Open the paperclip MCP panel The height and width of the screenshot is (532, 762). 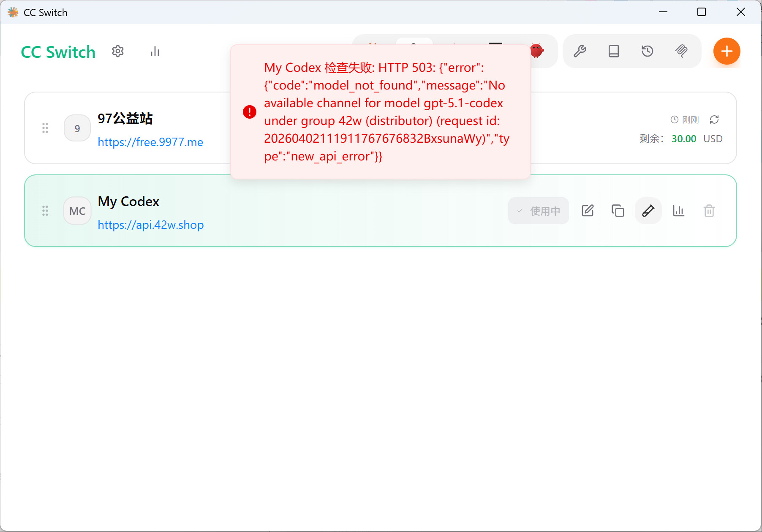(681, 51)
